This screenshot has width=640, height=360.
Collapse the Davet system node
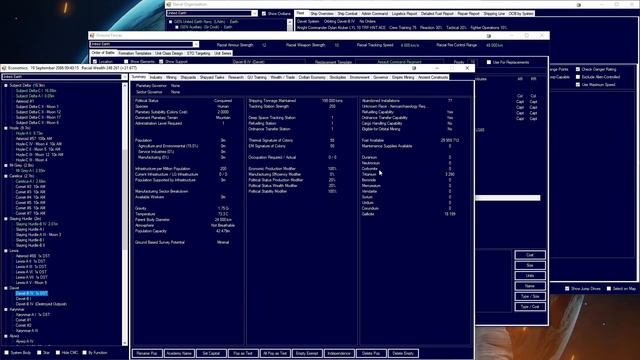click(6, 288)
